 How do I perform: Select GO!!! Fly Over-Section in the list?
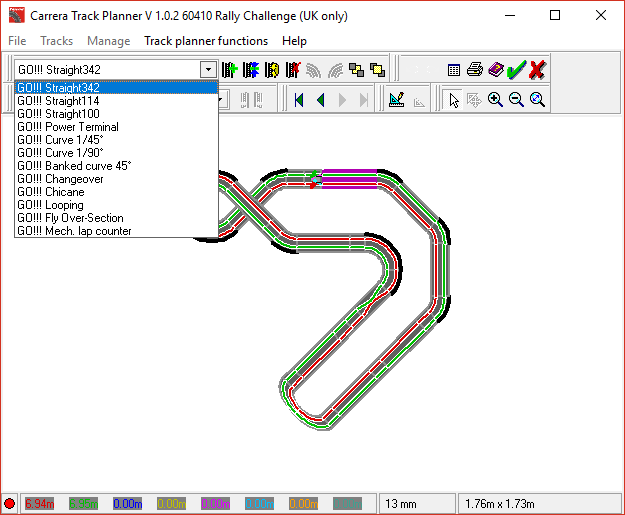pos(116,218)
